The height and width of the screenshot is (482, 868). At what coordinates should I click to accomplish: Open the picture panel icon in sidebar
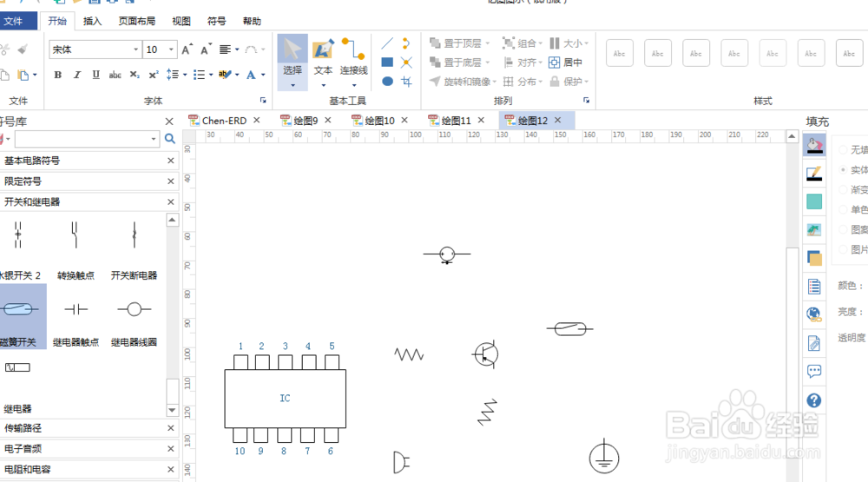click(814, 230)
